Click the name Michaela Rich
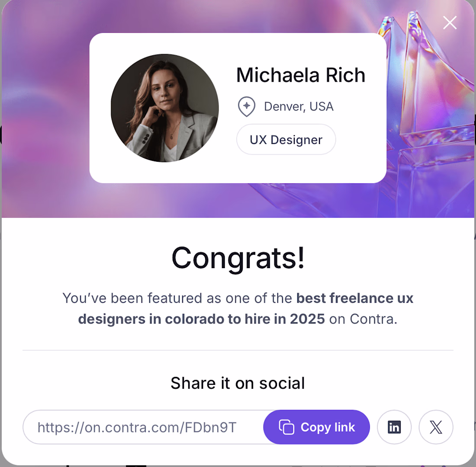476x467 pixels. (x=301, y=75)
